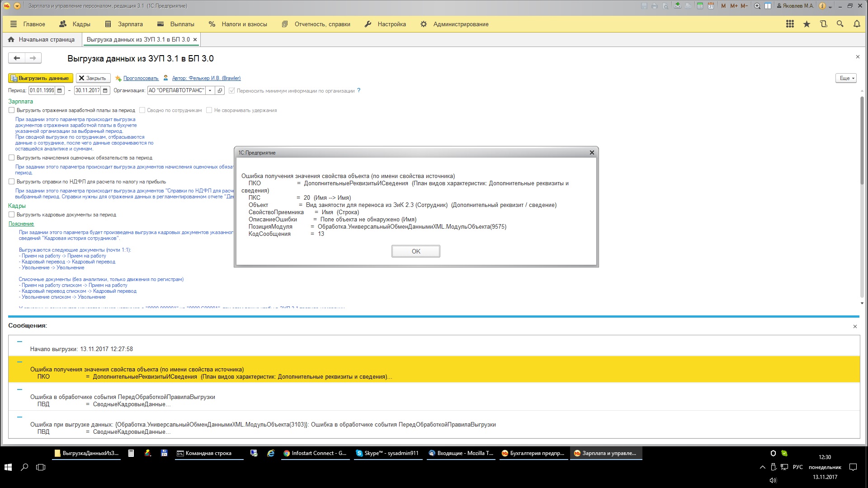Open the Зарплата menu section
This screenshot has width=868, height=488.
[x=123, y=24]
